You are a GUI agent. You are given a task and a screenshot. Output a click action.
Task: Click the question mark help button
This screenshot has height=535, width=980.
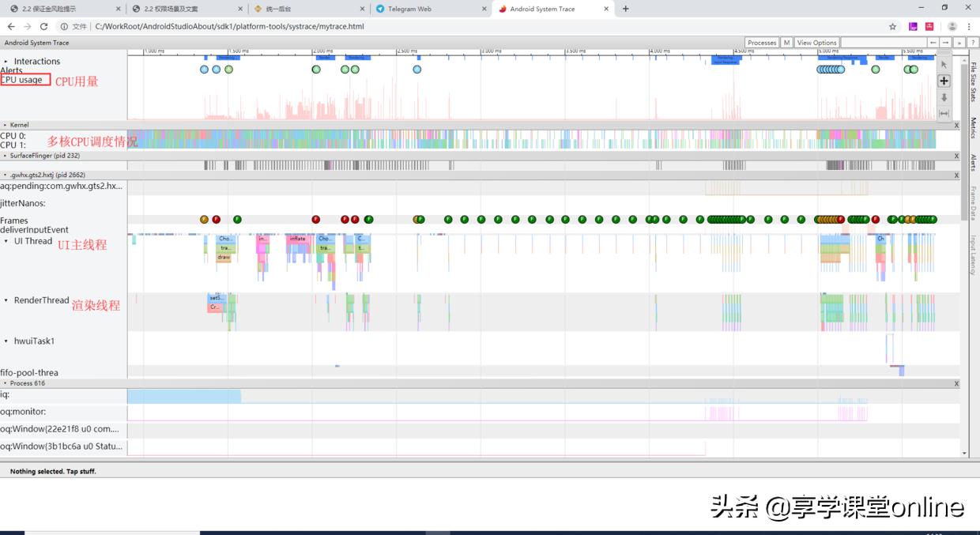pyautogui.click(x=971, y=43)
